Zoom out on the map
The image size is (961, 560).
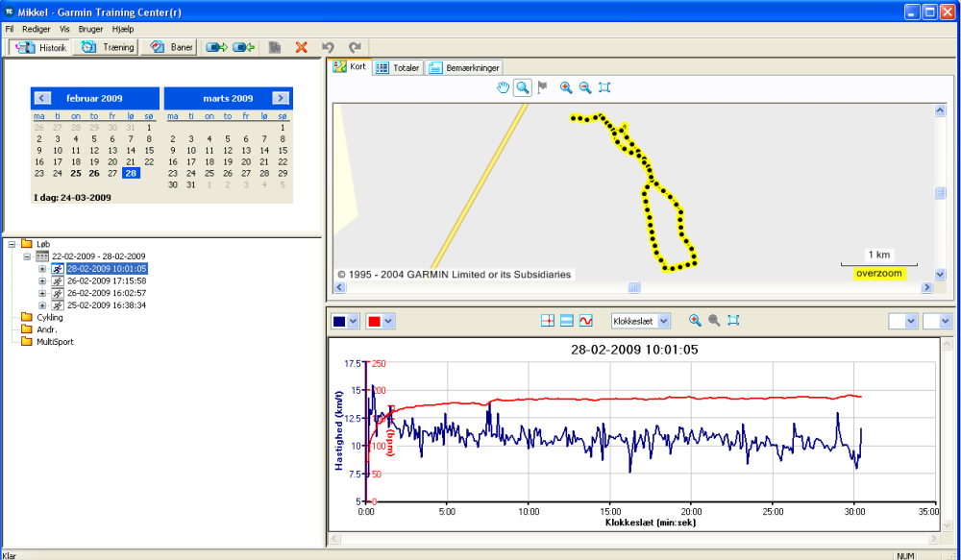point(584,87)
